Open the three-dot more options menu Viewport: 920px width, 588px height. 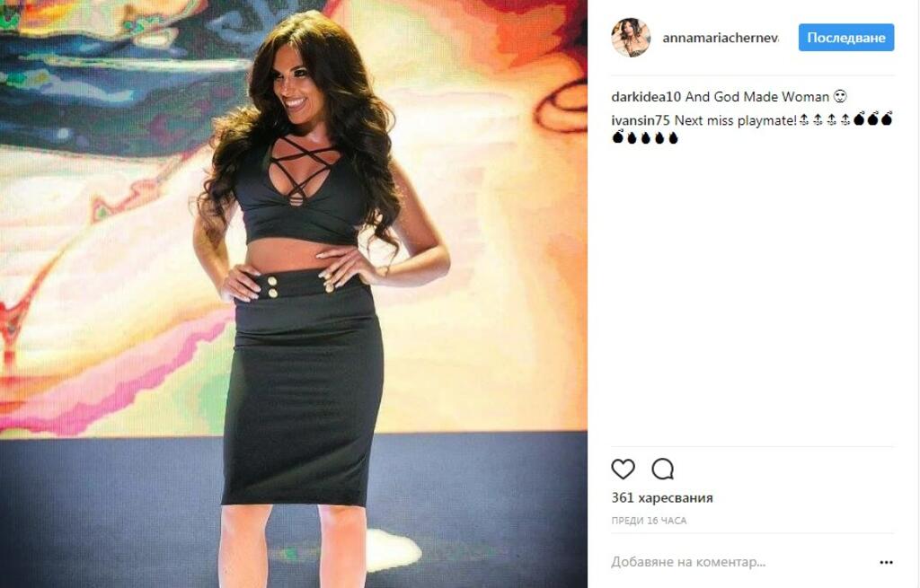pos(886,562)
